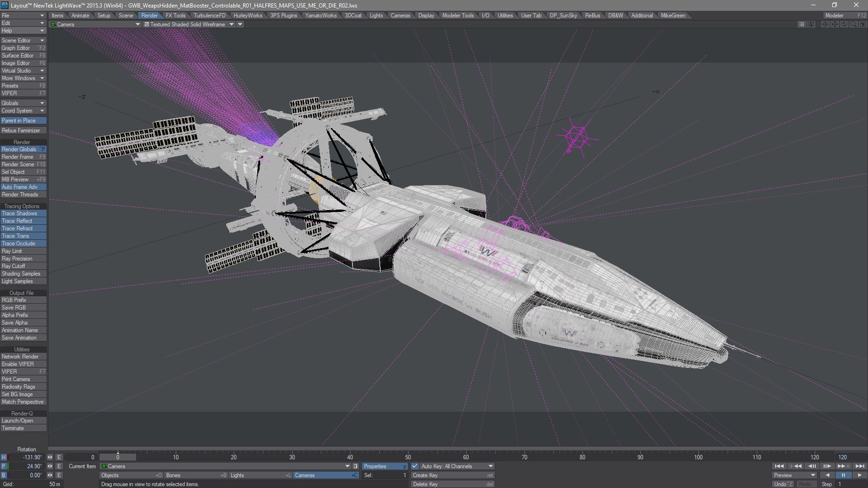The width and height of the screenshot is (868, 488).
Task: Toggle Trace Occlude in Tracing Options
Action: pos(23,244)
